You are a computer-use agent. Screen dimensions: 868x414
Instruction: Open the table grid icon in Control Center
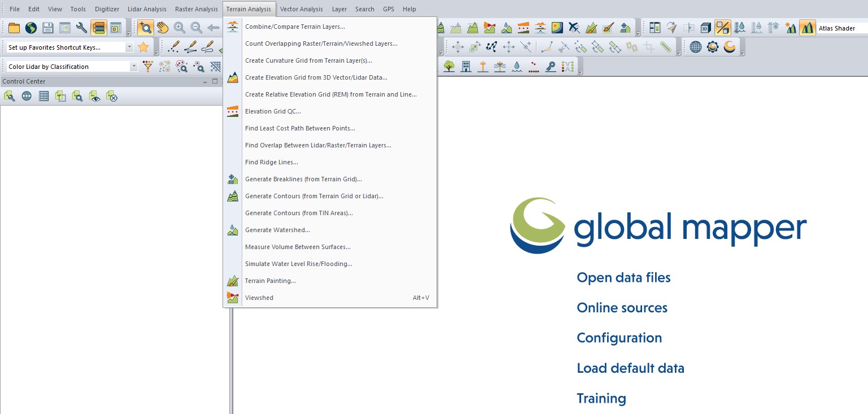tap(43, 97)
